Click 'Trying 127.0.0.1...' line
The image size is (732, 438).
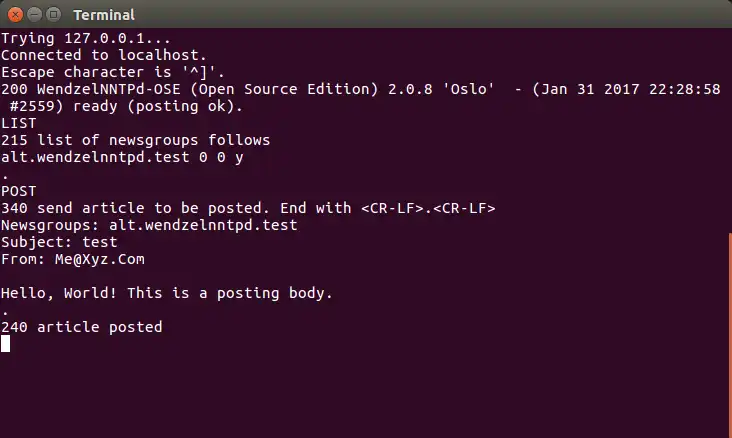(x=86, y=38)
